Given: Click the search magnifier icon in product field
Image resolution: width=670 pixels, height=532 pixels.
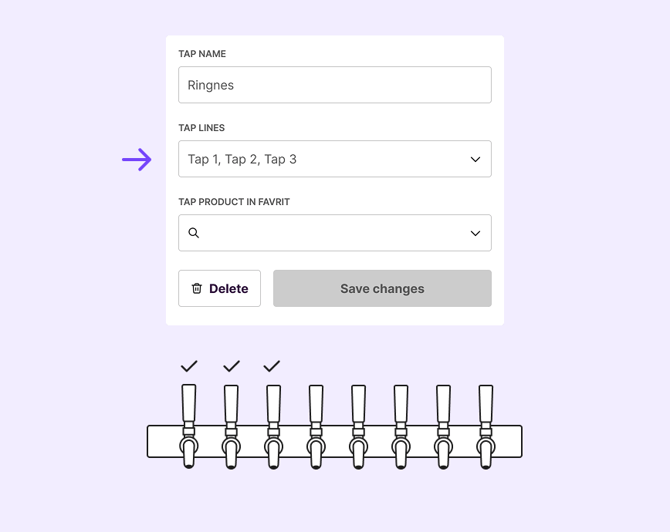Looking at the screenshot, I should [x=194, y=233].
